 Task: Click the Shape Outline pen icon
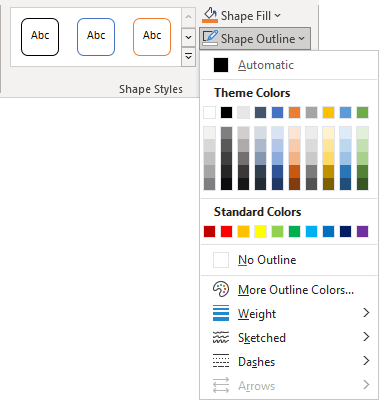(210, 38)
